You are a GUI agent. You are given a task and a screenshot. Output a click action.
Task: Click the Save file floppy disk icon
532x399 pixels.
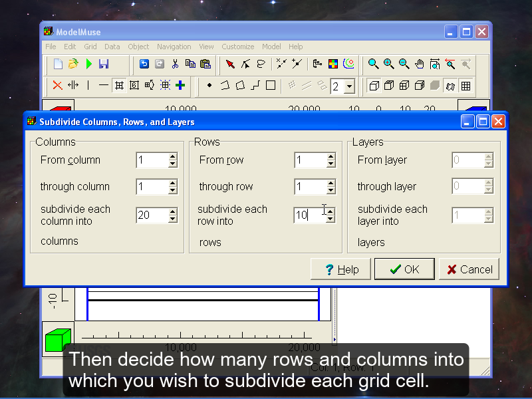[104, 65]
